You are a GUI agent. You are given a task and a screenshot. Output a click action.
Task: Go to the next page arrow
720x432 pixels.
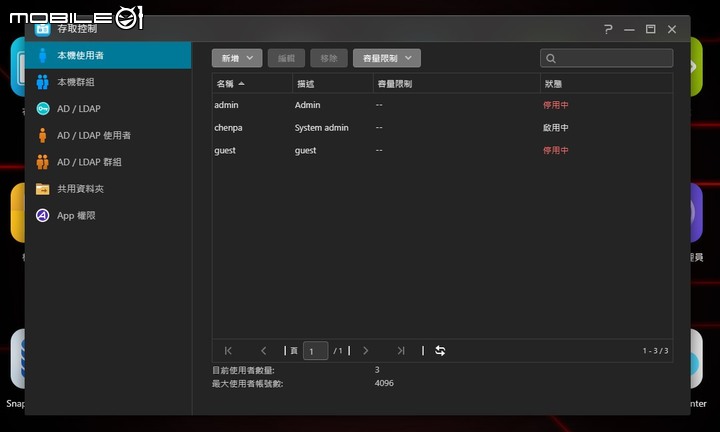[366, 351]
